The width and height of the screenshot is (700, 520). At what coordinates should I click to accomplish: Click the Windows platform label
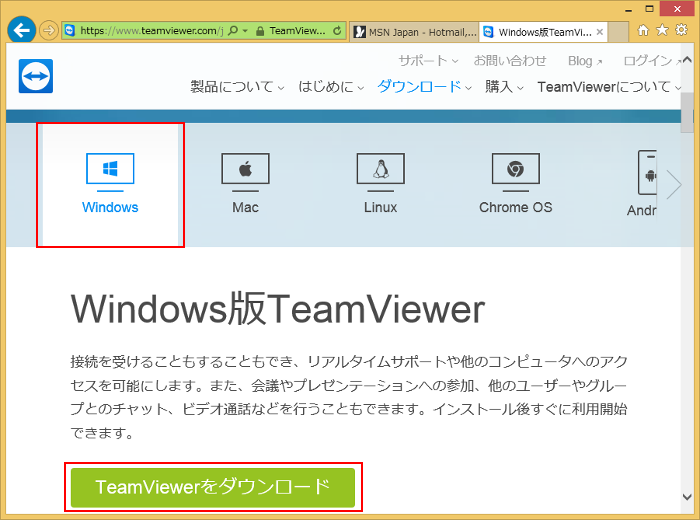coord(110,208)
